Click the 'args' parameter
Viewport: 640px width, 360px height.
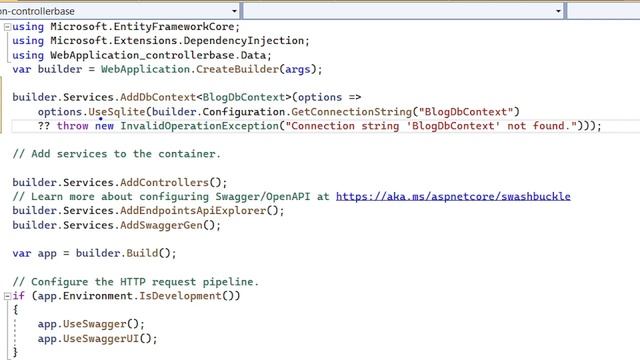[x=298, y=69]
